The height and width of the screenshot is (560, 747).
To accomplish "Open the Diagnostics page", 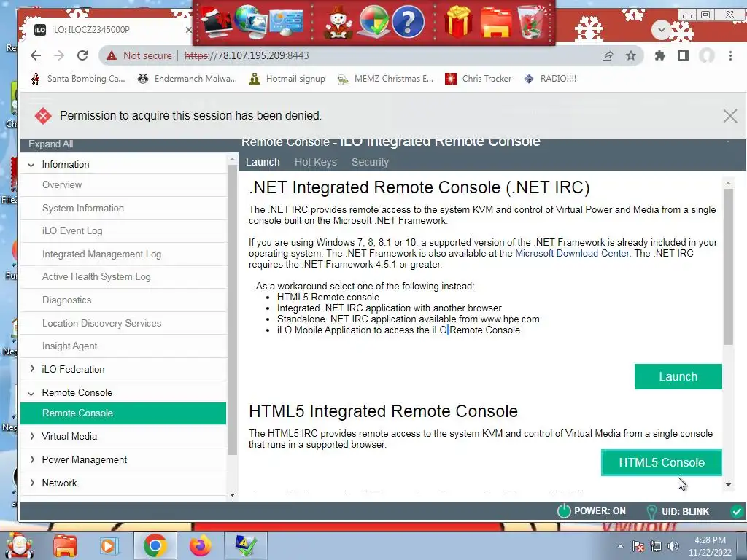I will pyautogui.click(x=123, y=300).
